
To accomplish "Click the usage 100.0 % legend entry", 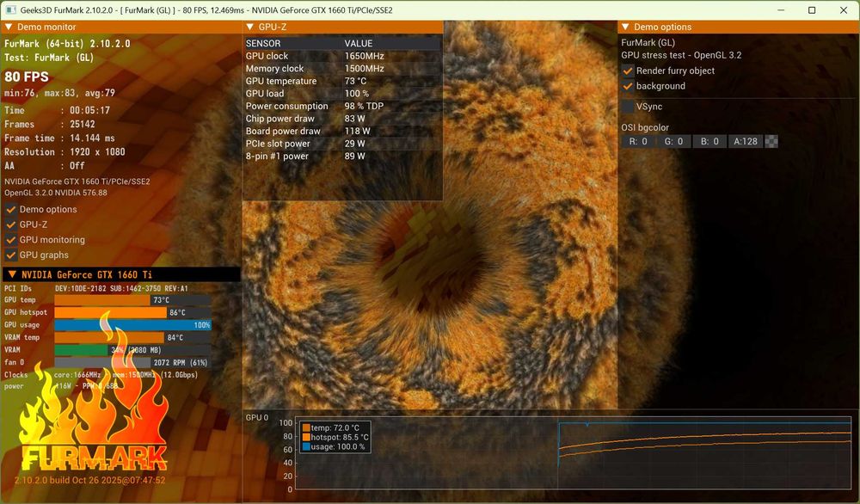I will click(334, 447).
